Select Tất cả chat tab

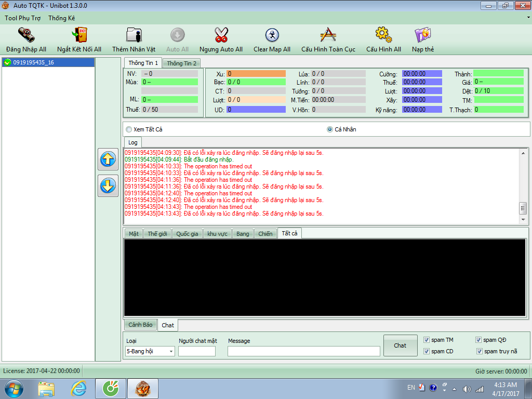289,233
